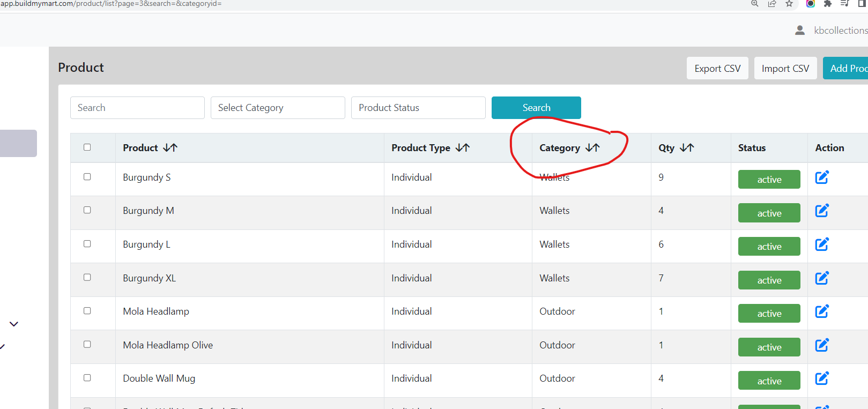Click the Export CSV button
Screen dimensions: 868x409
pos(717,68)
